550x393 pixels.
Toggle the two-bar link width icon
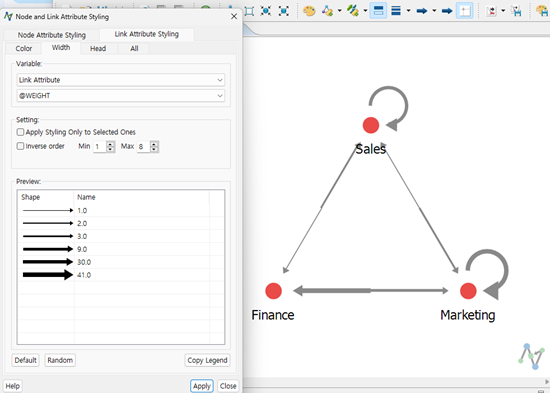[378, 11]
